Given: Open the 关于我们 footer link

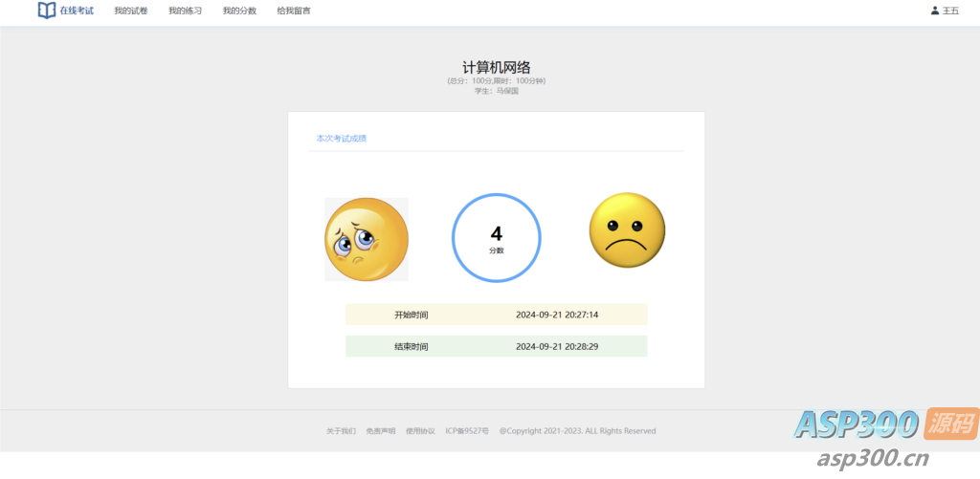Looking at the screenshot, I should click(341, 431).
